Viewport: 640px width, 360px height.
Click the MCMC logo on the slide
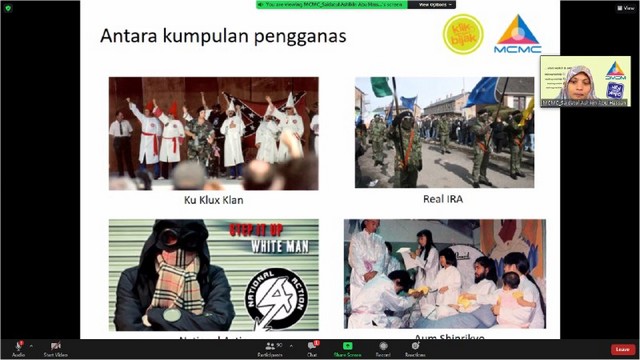(518, 34)
